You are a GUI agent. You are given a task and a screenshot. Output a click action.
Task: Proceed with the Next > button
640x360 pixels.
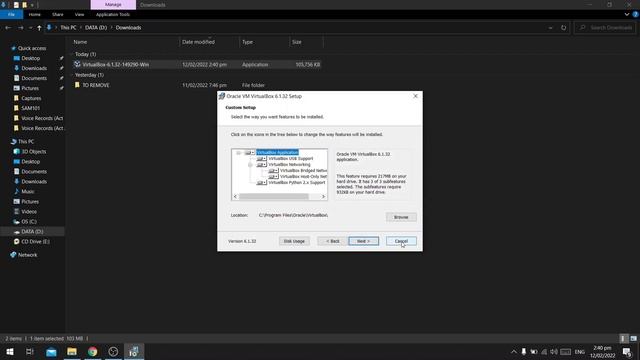click(363, 241)
